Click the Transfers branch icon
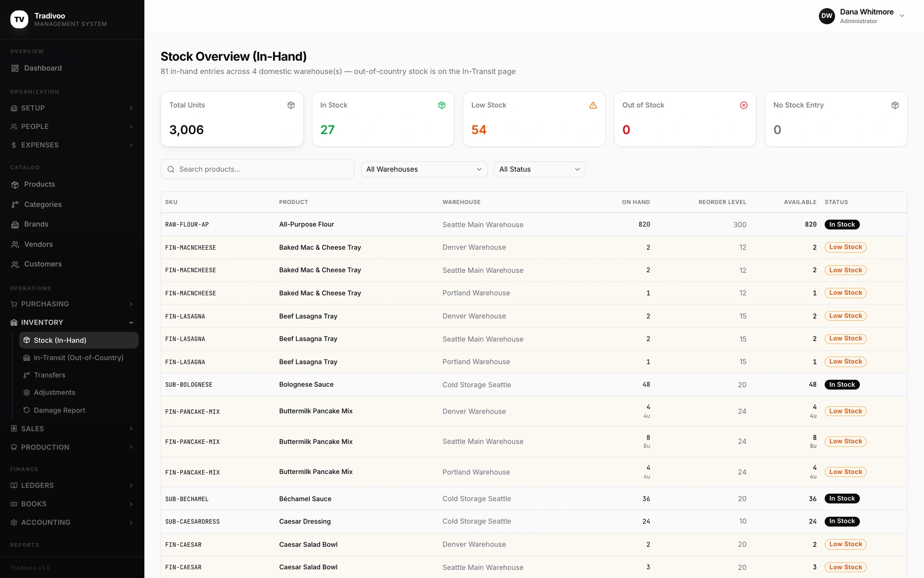This screenshot has width=924, height=578. click(x=27, y=375)
